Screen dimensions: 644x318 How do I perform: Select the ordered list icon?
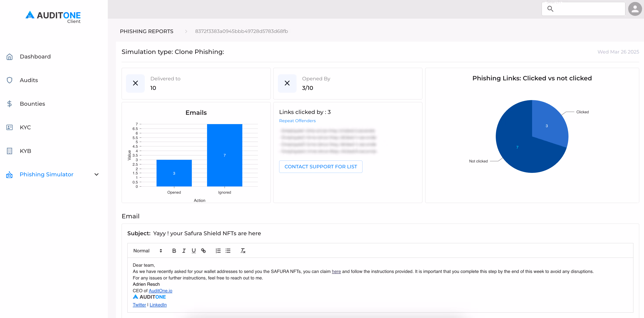[x=218, y=251]
